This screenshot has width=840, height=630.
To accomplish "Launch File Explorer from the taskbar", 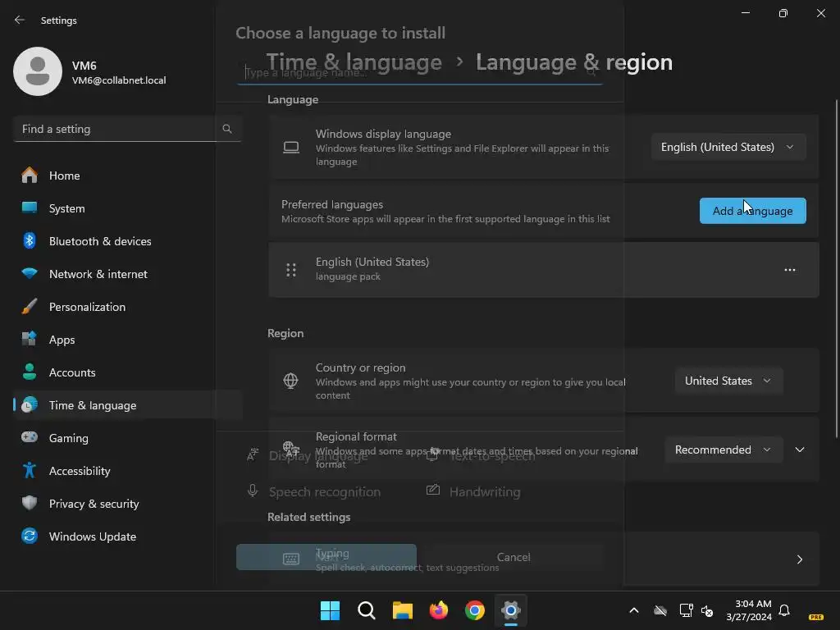I will coord(402,610).
